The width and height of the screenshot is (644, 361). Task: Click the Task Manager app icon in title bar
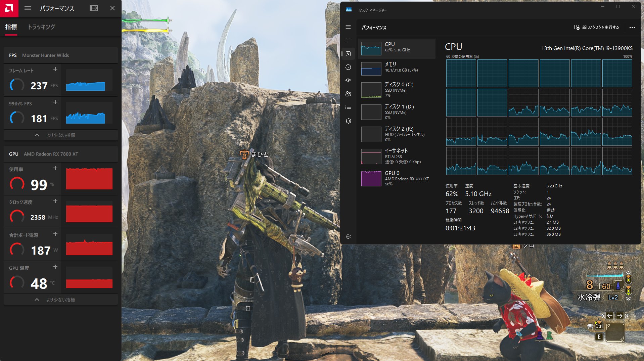pos(349,10)
